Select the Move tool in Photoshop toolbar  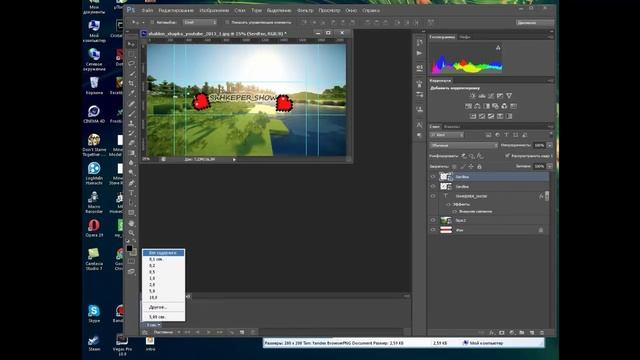tap(131, 44)
